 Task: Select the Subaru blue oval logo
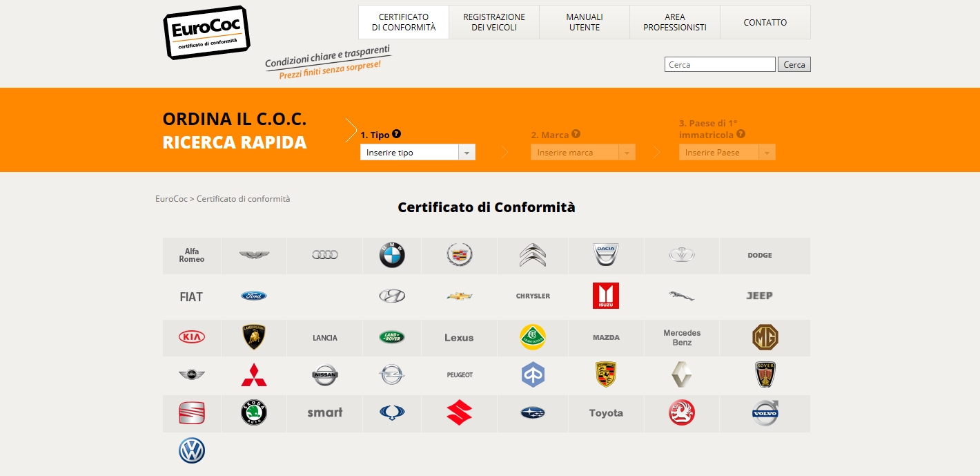click(533, 413)
